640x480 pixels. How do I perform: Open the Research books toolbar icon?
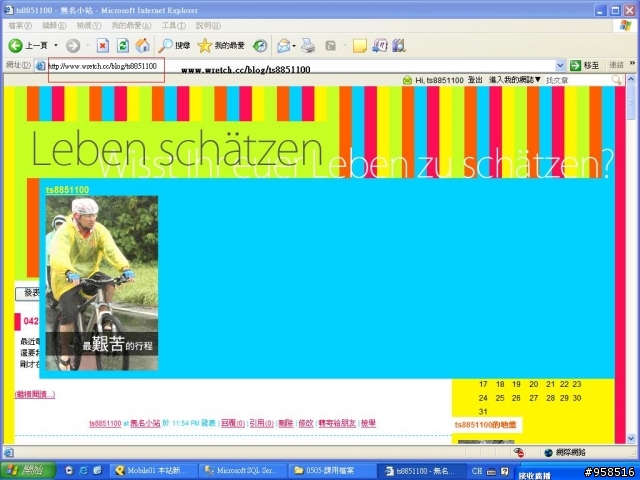(x=399, y=45)
